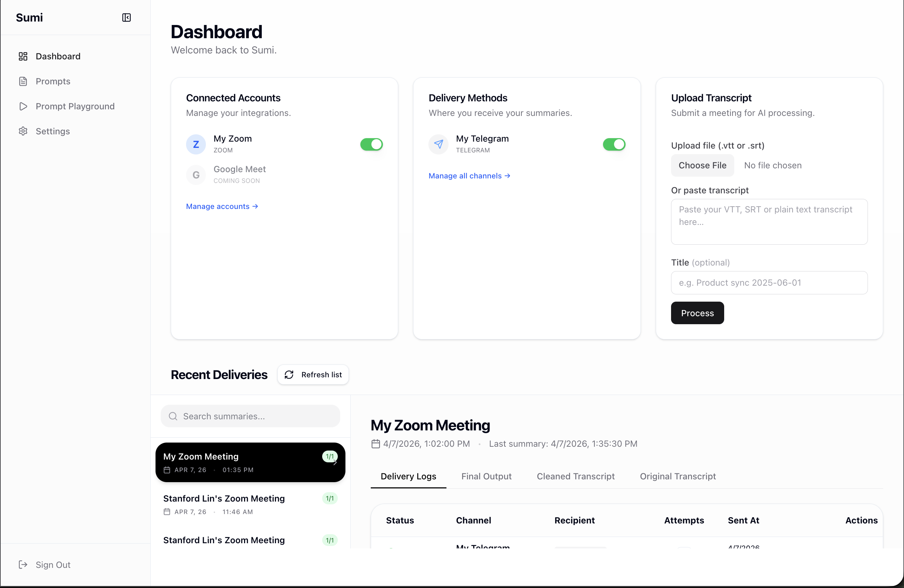
Task: Disable the My Zoom toggle
Action: tap(371, 144)
